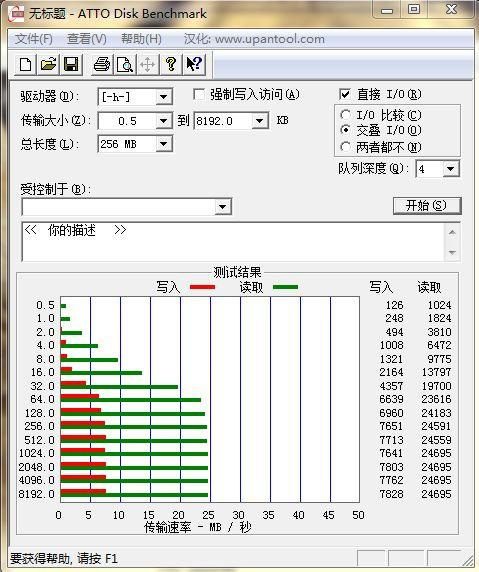Viewport: 479px width, 572px height.
Task: Click the New file toolbar icon
Action: pos(25,65)
